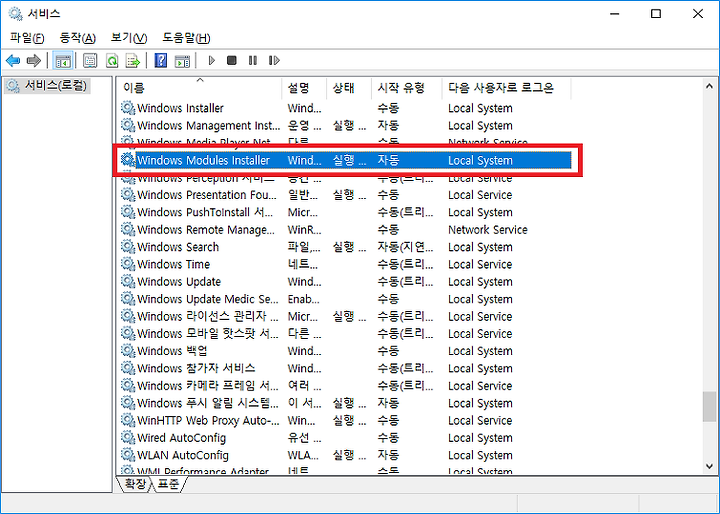Click the scrollbar up arrow
The image size is (720, 514).
pyautogui.click(x=709, y=86)
